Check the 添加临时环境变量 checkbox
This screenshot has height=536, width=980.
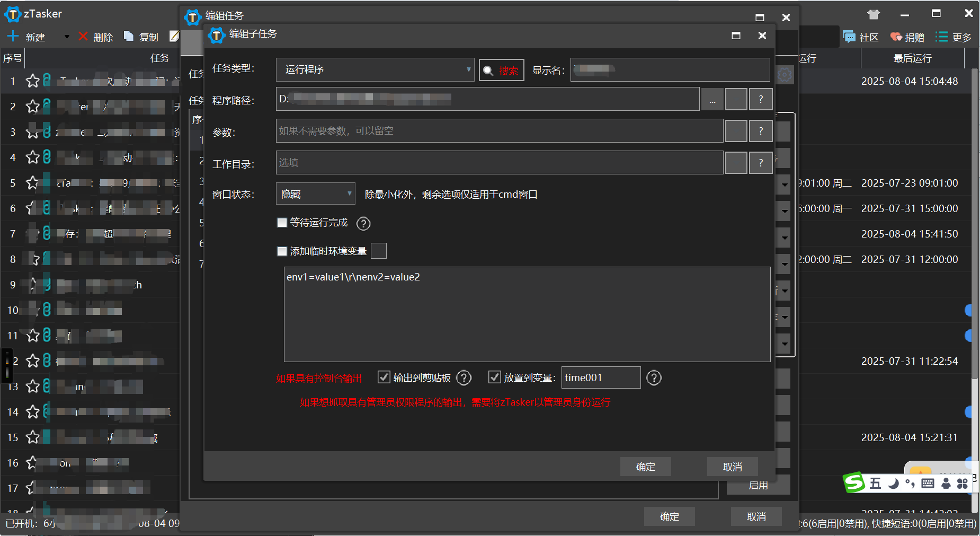click(282, 251)
